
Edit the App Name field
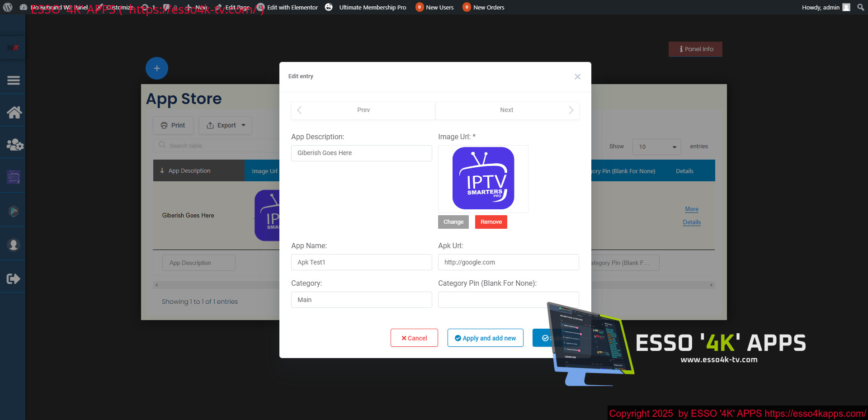pyautogui.click(x=361, y=262)
